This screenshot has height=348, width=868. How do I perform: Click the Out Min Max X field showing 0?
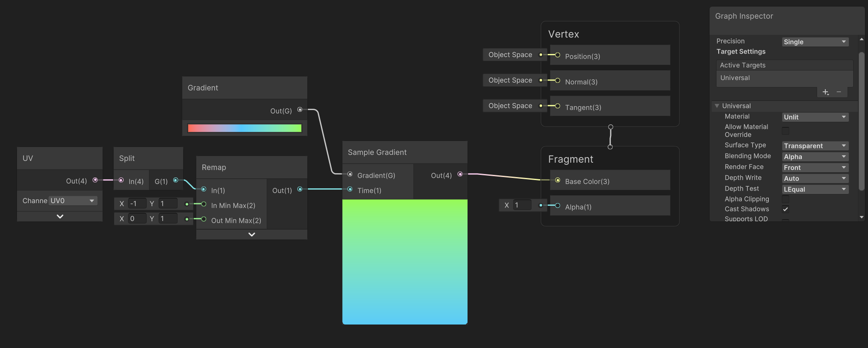click(137, 218)
